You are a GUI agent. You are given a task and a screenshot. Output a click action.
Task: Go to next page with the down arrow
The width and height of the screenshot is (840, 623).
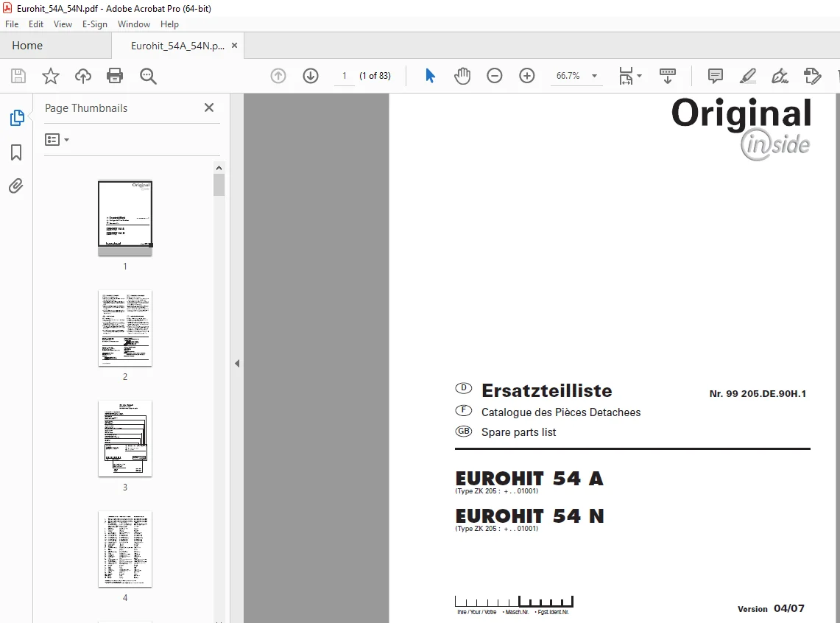tap(311, 76)
